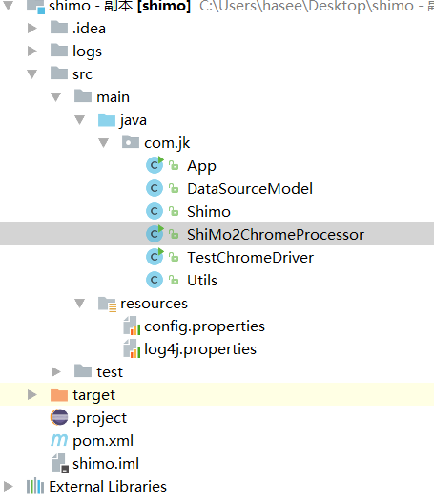This screenshot has height=504, width=434.
Task: Expand the logs folder
Action: pyautogui.click(x=32, y=52)
